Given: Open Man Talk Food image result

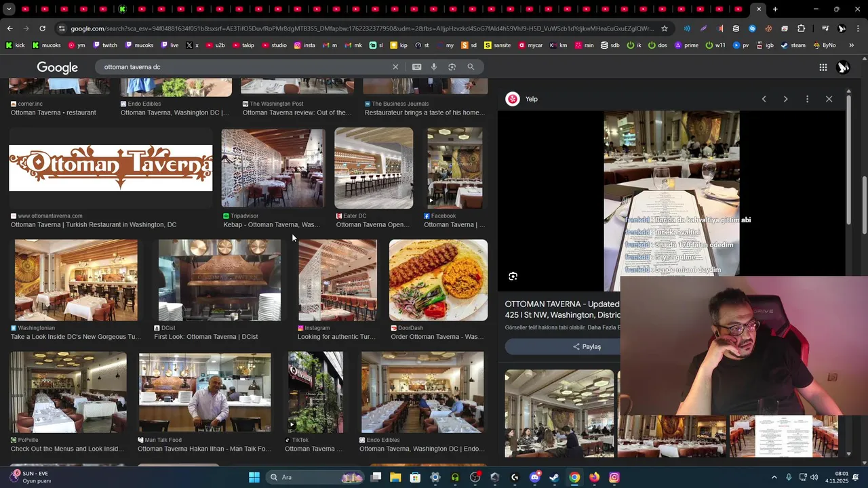Looking at the screenshot, I should [205, 392].
